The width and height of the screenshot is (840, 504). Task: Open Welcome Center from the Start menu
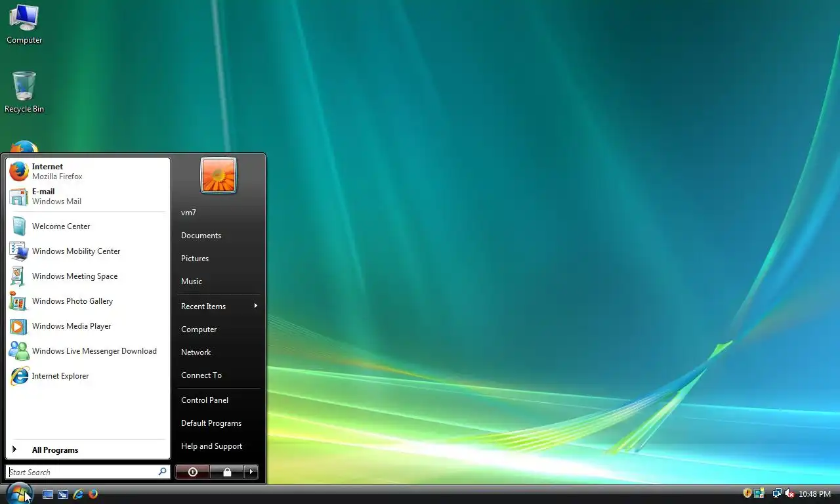pyautogui.click(x=88, y=226)
